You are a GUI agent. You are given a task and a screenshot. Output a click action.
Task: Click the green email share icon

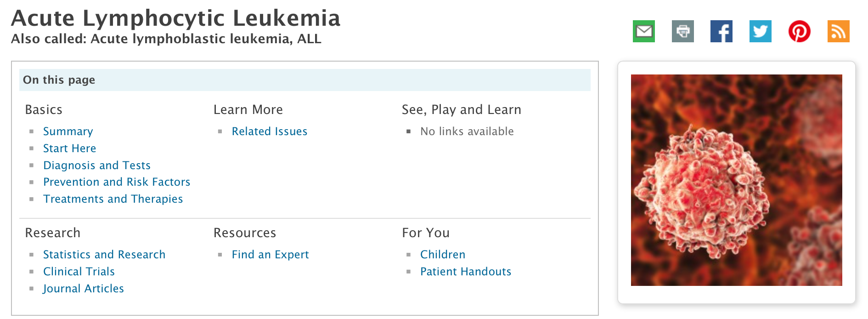643,31
